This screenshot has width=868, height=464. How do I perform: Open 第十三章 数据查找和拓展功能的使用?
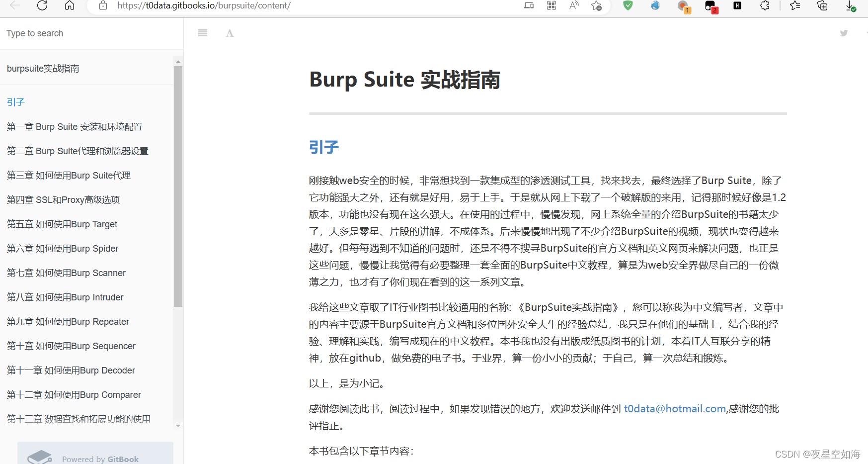tap(79, 419)
